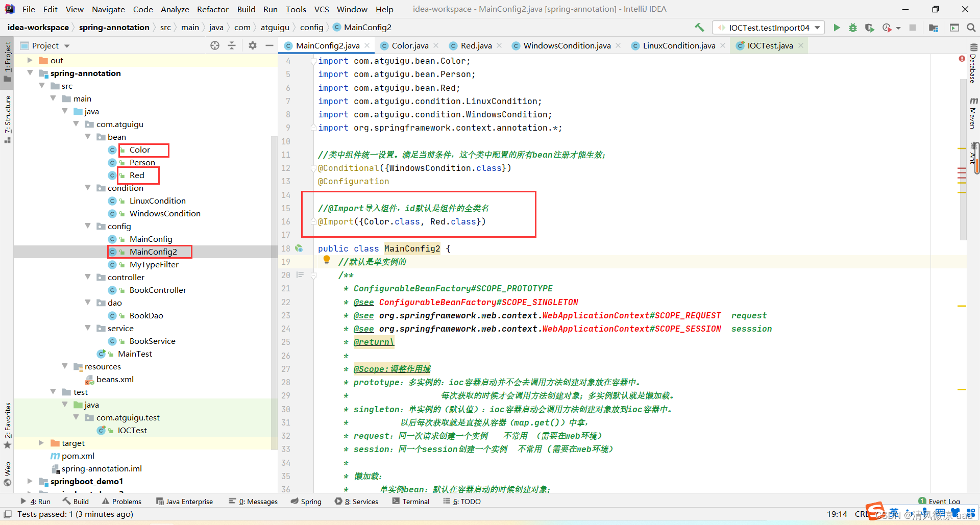Select pom.xml in the project tree
The width and height of the screenshot is (980, 525).
[78, 456]
